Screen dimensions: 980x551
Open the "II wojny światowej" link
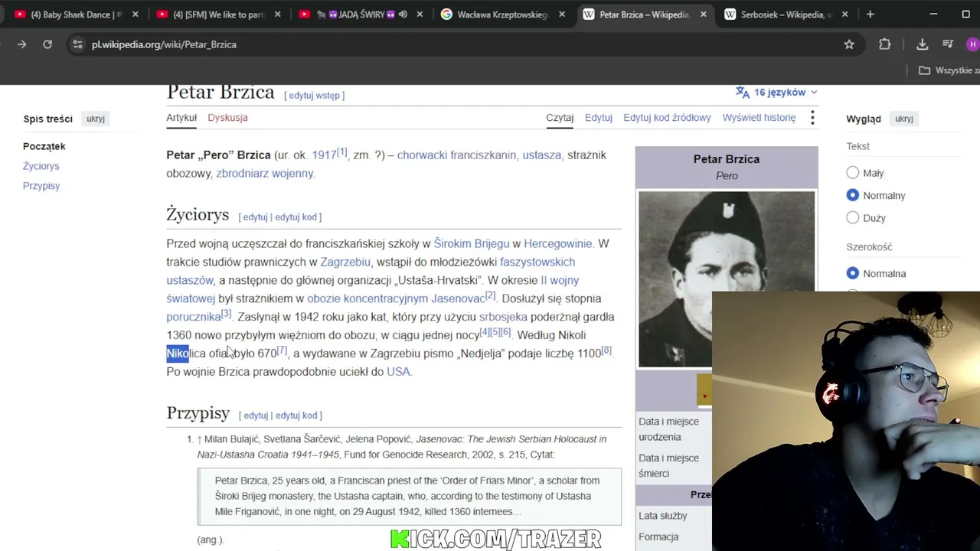pyautogui.click(x=560, y=281)
